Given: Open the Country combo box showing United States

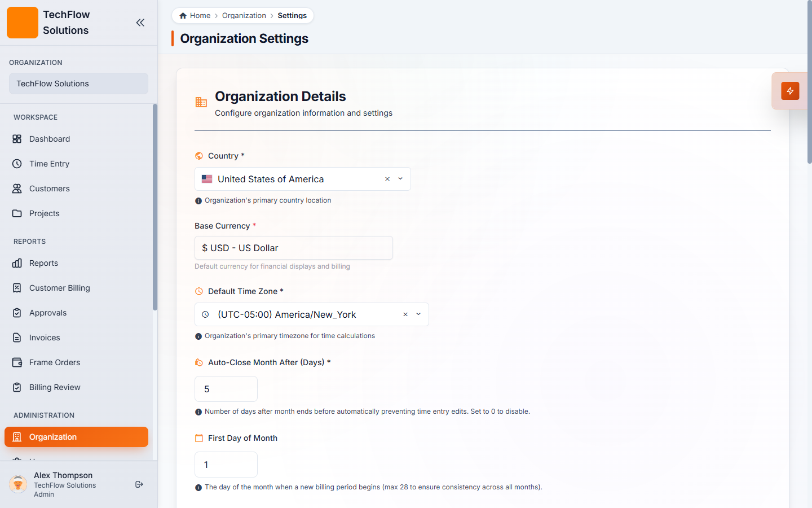Looking at the screenshot, I should 303,179.
